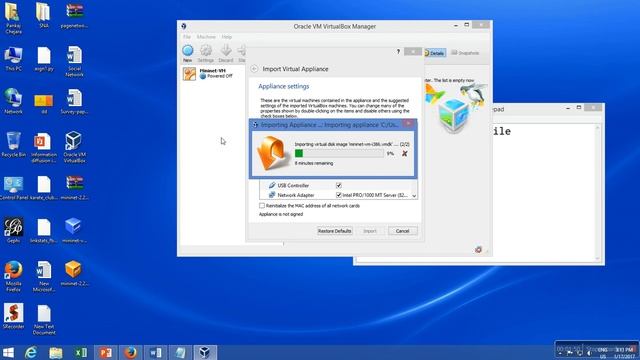Screen dimensions: 640x360
Task: Expand the appliance settings list scroll-down arrow
Action: tap(414, 196)
